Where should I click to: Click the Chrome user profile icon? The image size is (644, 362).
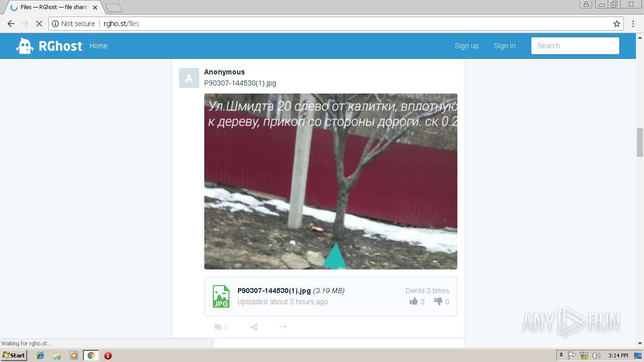point(586,4)
